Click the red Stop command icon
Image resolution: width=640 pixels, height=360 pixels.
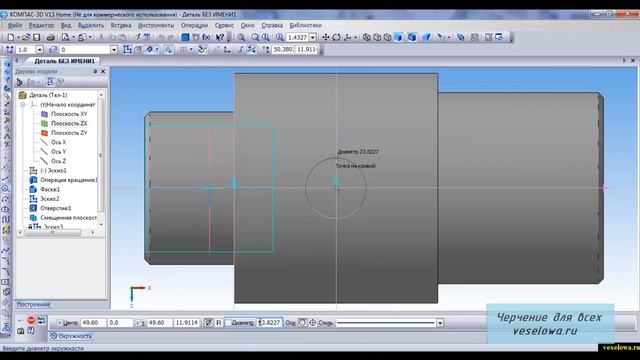pos(31,320)
